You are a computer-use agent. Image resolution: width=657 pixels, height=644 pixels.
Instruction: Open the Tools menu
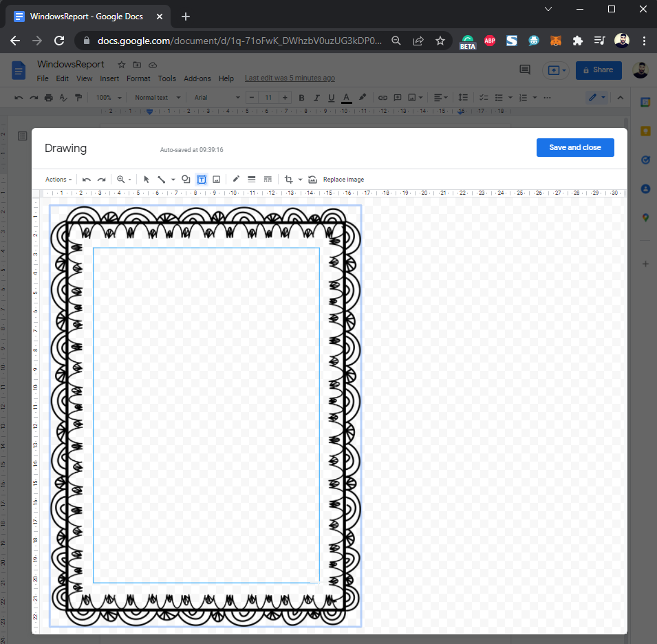point(166,78)
